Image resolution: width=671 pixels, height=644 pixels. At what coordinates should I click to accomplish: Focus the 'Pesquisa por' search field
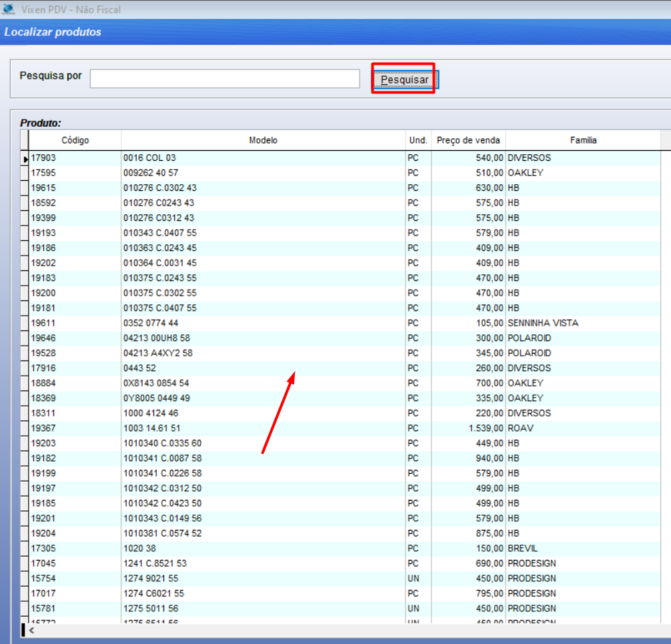[x=225, y=79]
